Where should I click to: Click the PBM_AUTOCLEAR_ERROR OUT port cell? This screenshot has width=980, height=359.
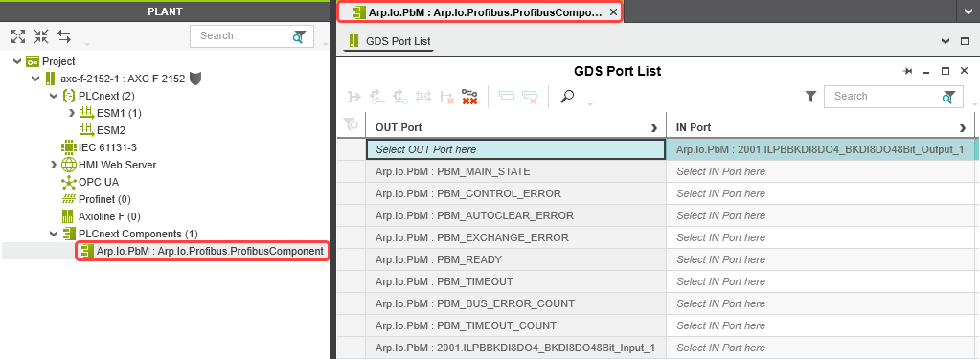515,215
